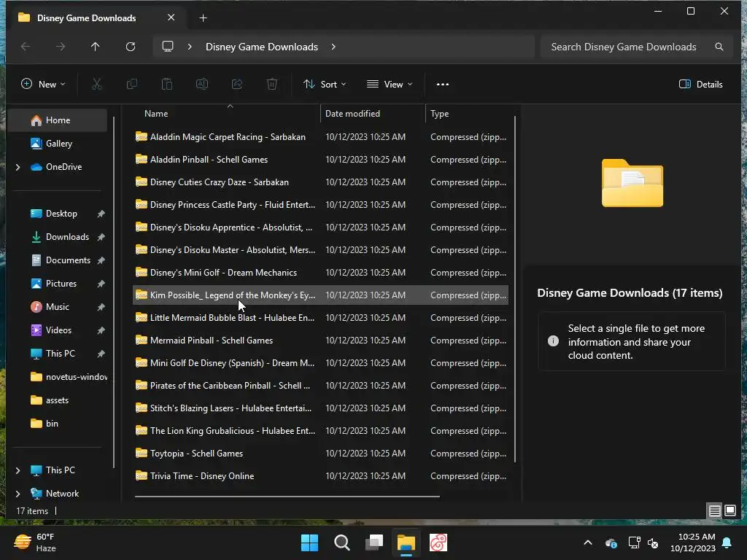
Task: Sort by the Type column header
Action: coord(469,114)
